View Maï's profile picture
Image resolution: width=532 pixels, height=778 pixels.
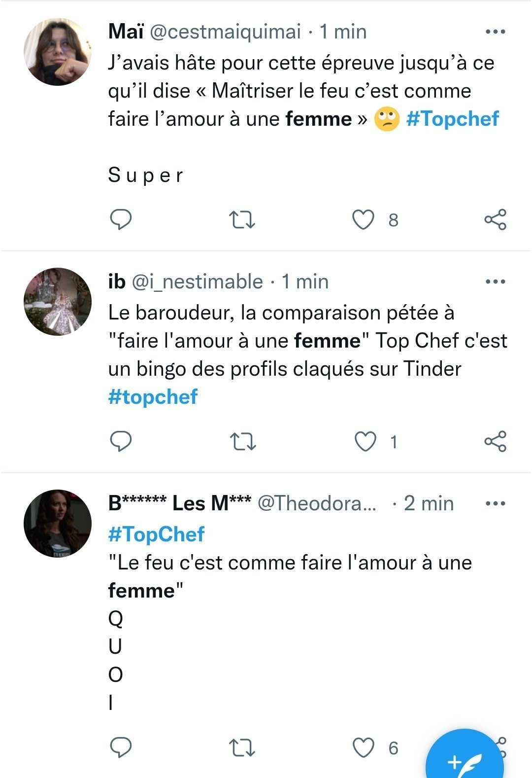(58, 52)
